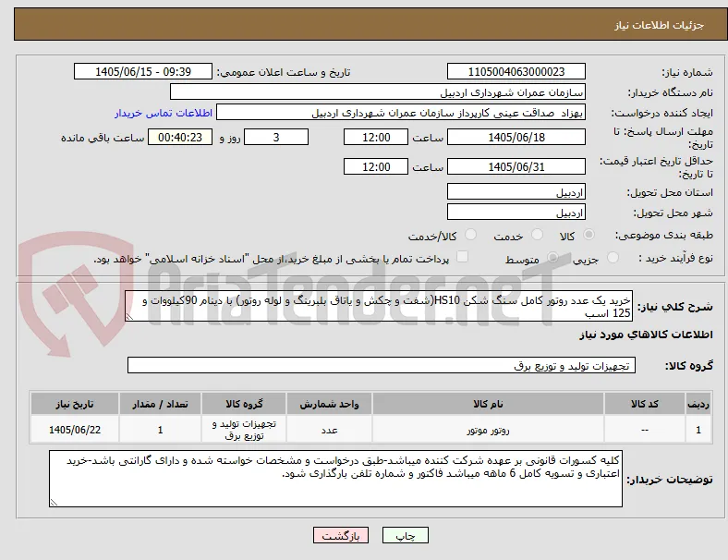The width and height of the screenshot is (728, 560).
Task: Click buyer organization name field
Action: [x=378, y=91]
